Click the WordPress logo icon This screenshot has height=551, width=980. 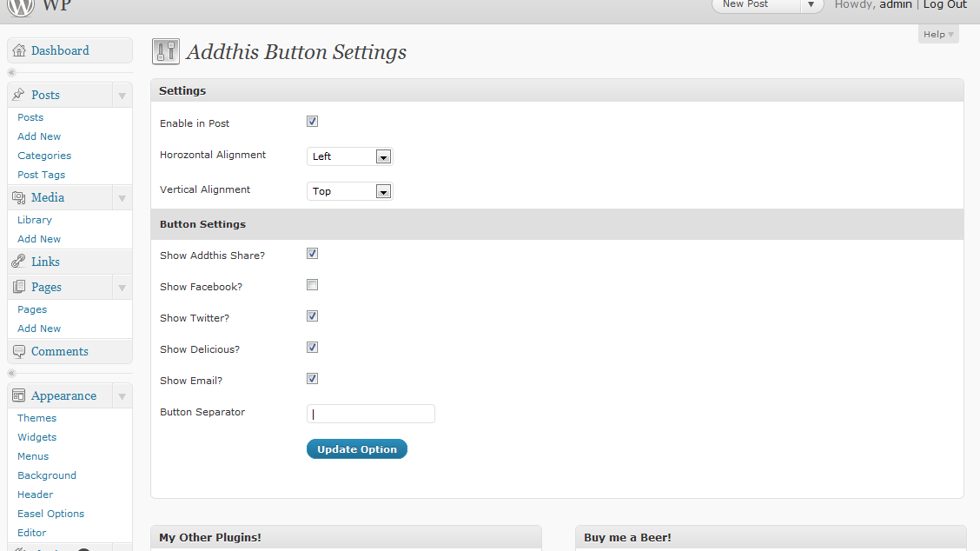pos(21,6)
